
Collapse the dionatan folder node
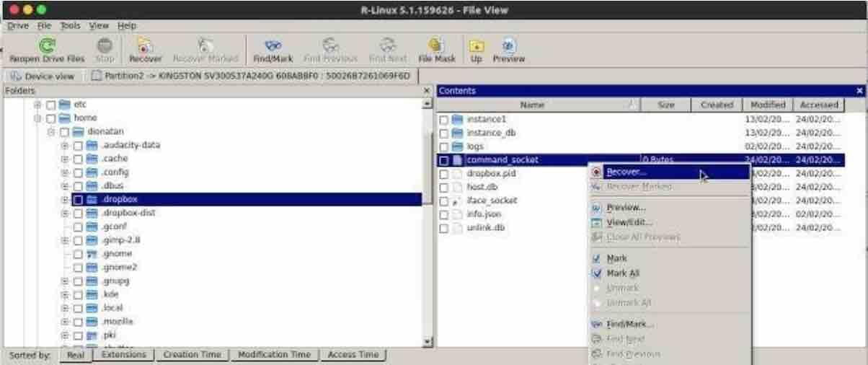[51, 132]
